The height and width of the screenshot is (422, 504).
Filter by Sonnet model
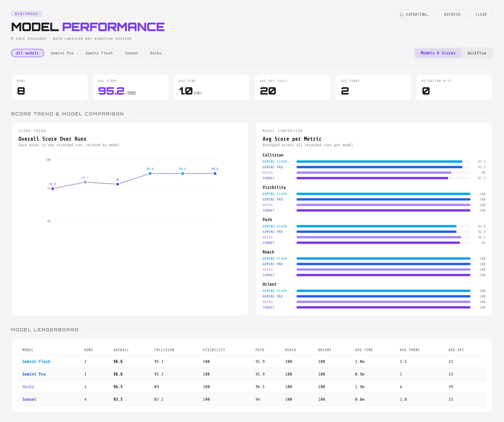coord(131,53)
